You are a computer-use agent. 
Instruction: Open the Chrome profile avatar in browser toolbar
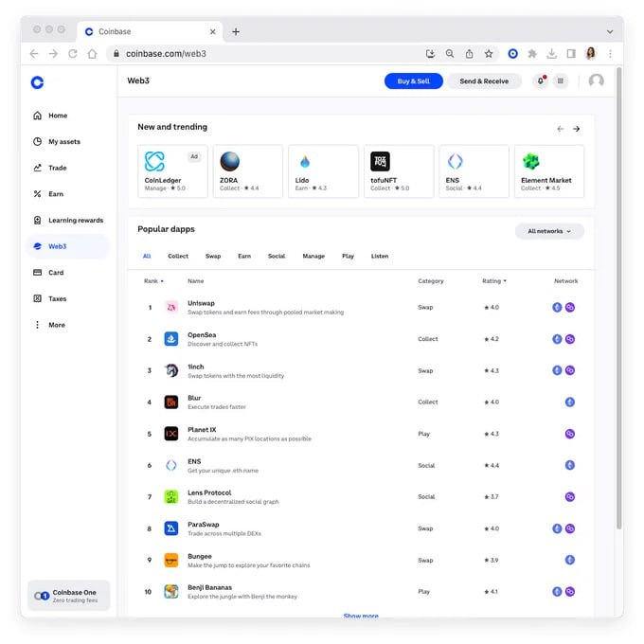click(591, 53)
